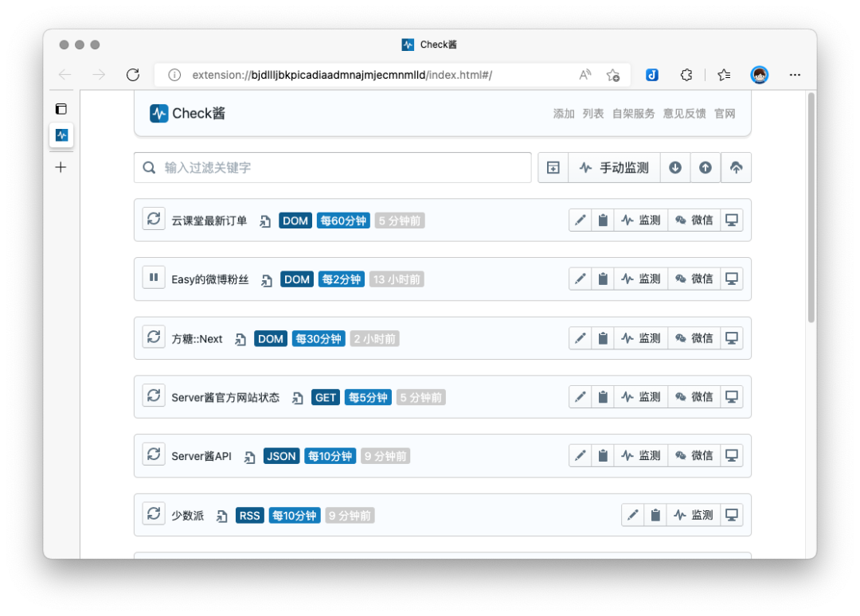Viewport: 860px width, 616px height.
Task: Toggle refresh status of 云课堂最新订单
Action: tap(154, 219)
